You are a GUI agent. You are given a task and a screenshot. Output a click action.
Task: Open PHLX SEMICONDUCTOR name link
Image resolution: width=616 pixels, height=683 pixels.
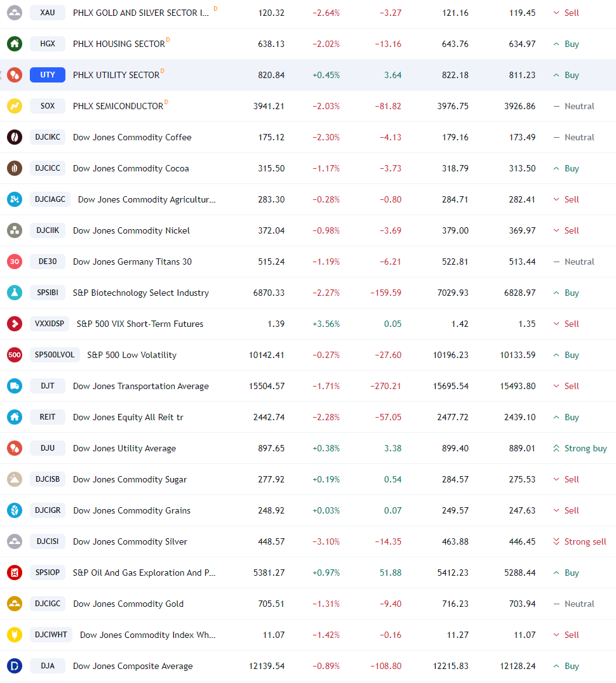118,106
